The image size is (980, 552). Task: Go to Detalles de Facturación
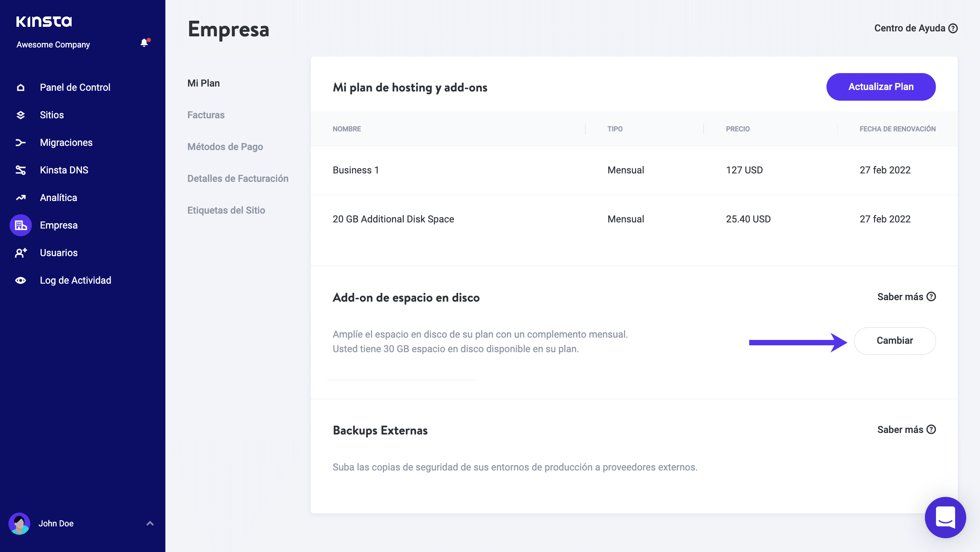238,178
